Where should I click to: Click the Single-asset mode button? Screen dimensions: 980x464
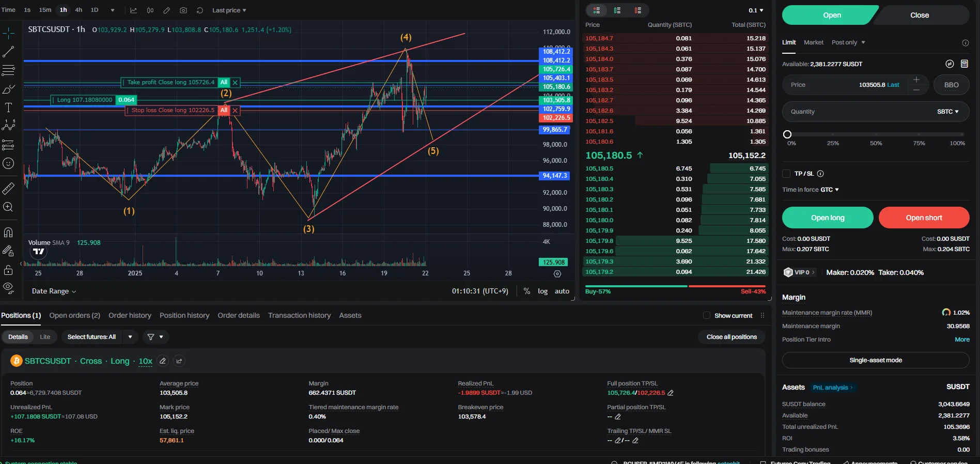click(876, 360)
